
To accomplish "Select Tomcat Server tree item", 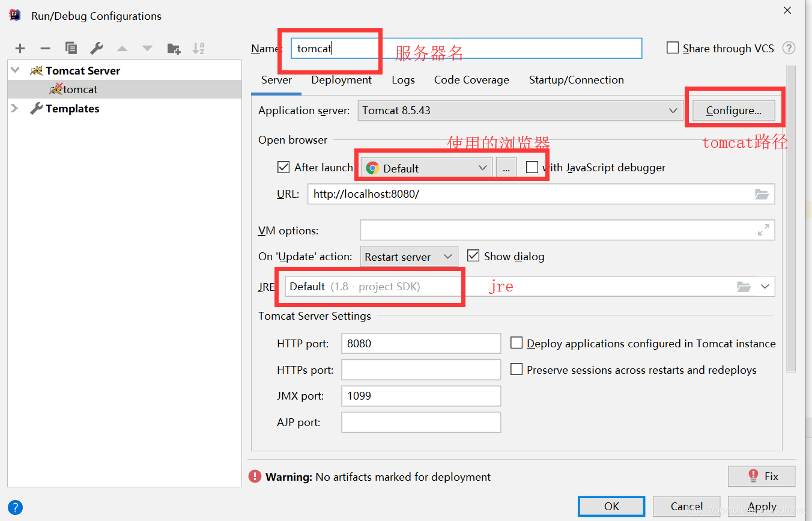I will tap(82, 71).
